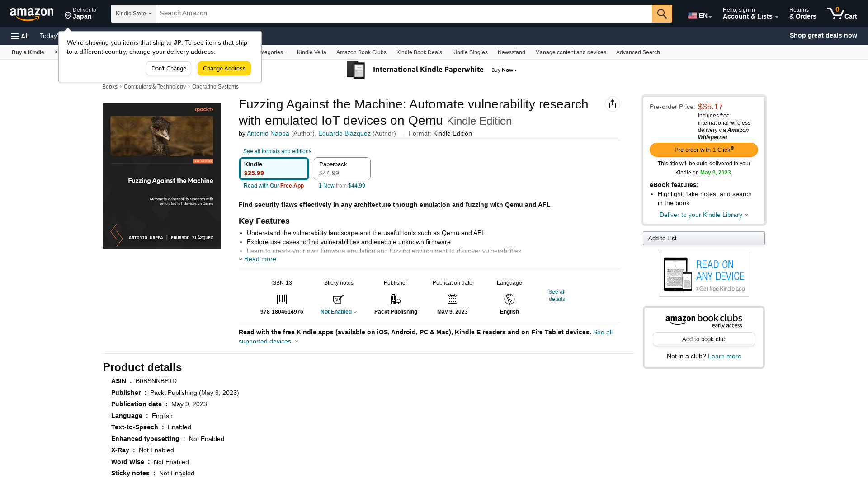
Task: Open Manage content and devices
Action: (x=571, y=52)
